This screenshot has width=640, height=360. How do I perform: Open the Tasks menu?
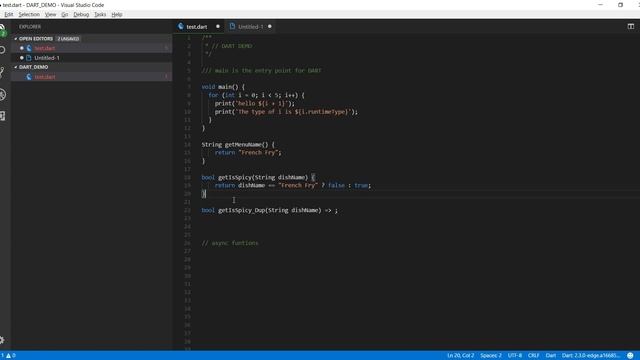(x=100, y=14)
